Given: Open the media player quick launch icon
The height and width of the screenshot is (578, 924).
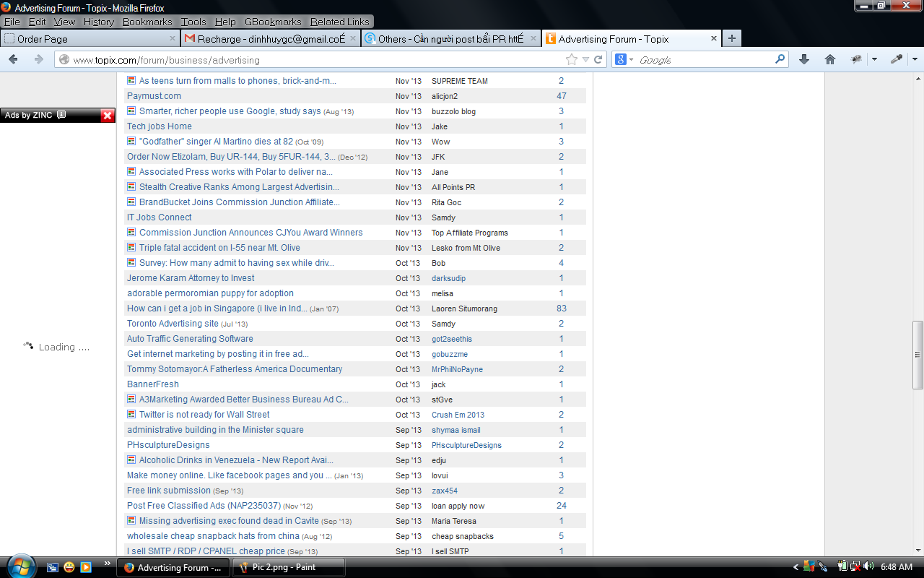Looking at the screenshot, I should click(x=86, y=567).
